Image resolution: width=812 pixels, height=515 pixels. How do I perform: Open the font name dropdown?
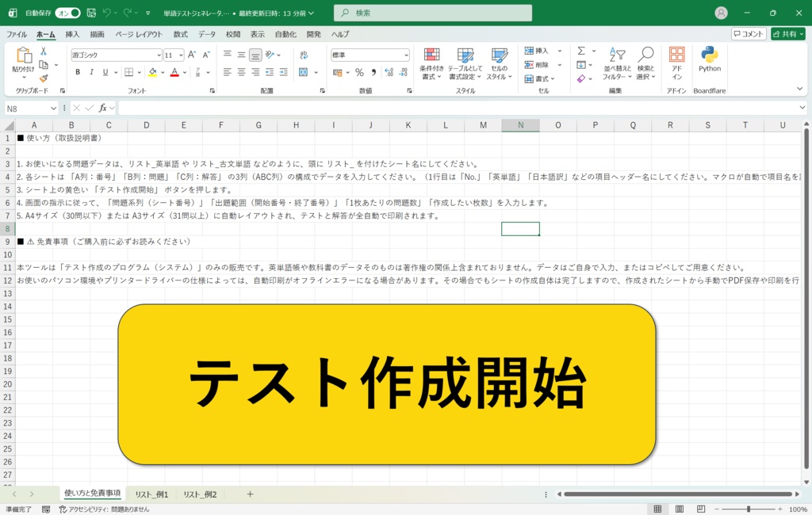click(x=159, y=55)
